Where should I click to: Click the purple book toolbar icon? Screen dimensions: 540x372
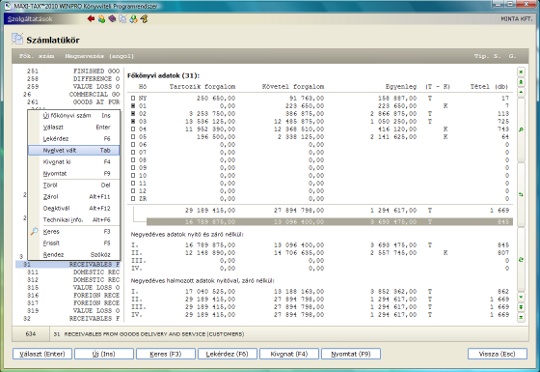112,19
